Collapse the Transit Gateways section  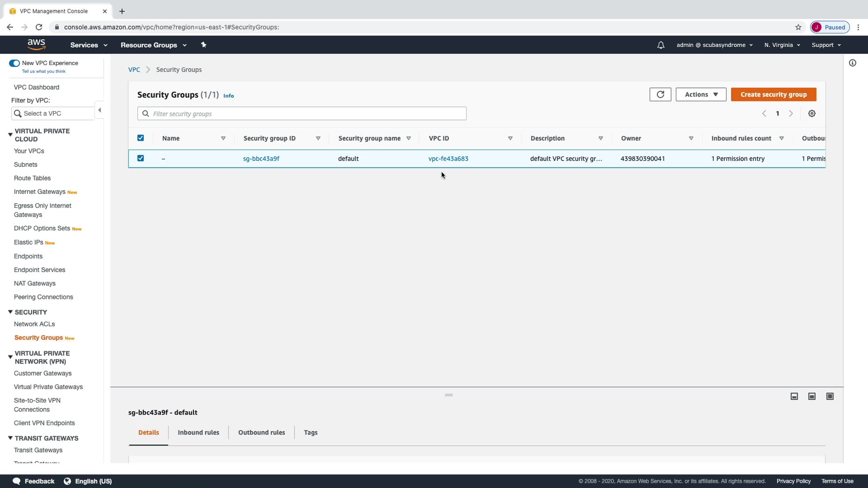pos(10,438)
